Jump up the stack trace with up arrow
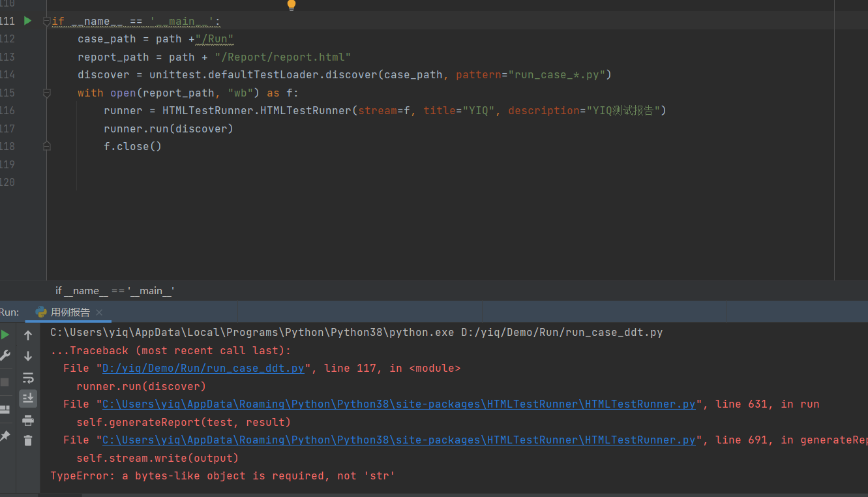Screen dimensions: 868x497 tap(28, 335)
